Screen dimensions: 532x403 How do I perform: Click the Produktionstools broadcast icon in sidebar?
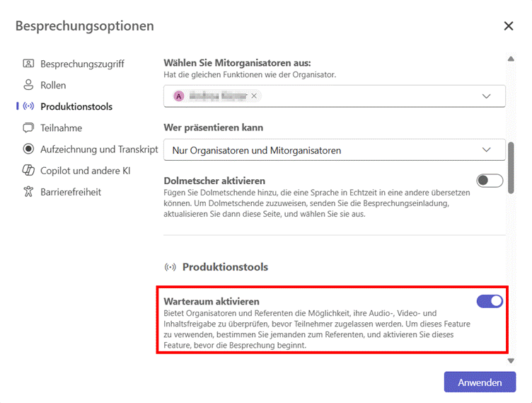pos(28,106)
